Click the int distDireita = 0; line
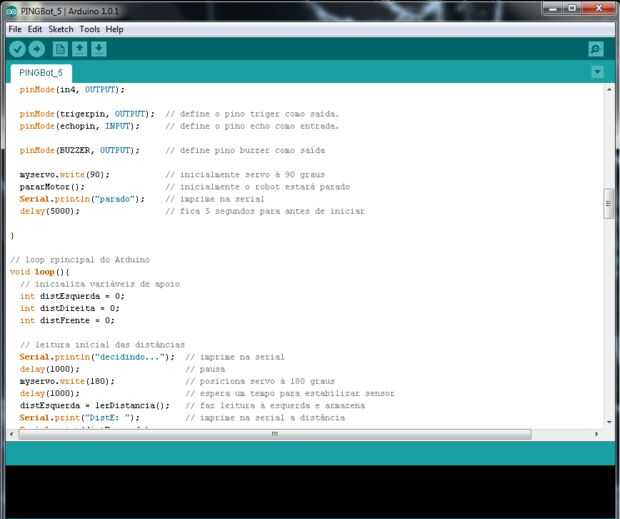 69,308
